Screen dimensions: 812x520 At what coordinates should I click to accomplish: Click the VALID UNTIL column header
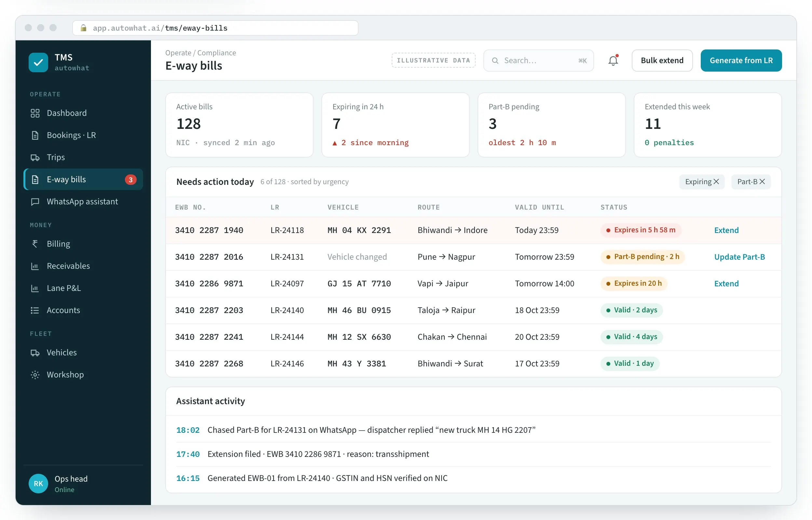click(539, 207)
